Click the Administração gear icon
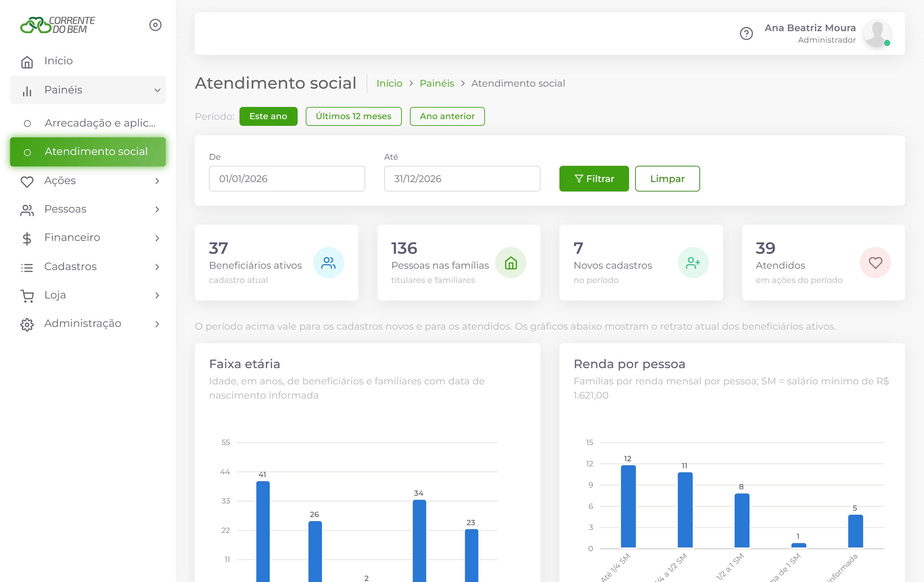 point(27,324)
